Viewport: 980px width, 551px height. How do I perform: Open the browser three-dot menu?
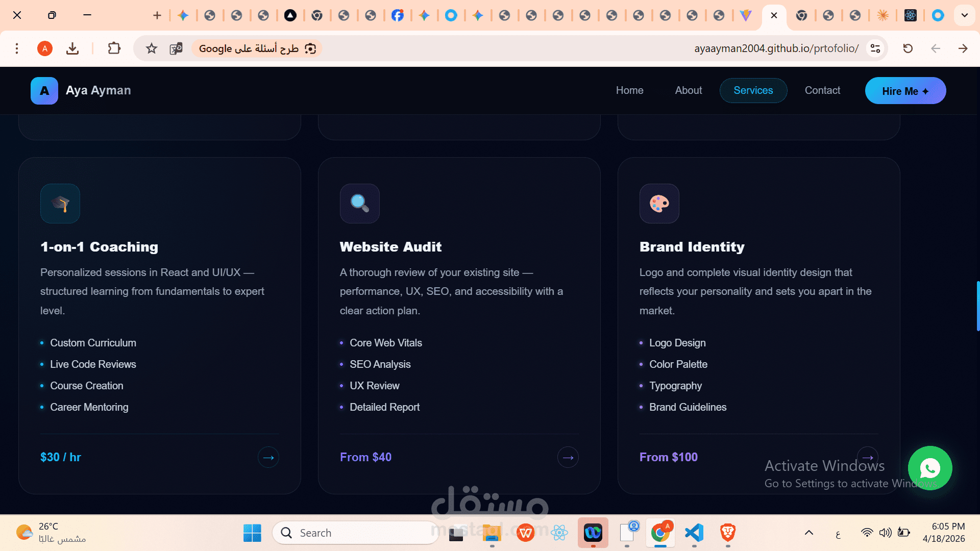pyautogui.click(x=17, y=48)
